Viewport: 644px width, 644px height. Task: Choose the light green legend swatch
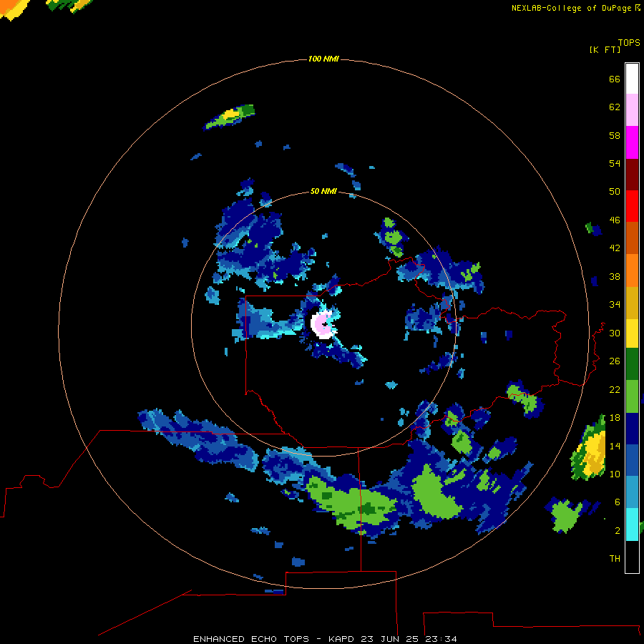point(632,396)
